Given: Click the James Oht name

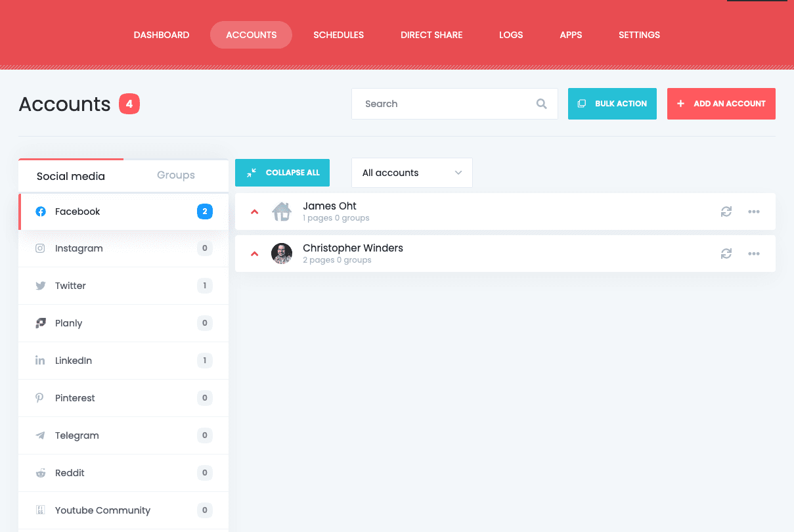Looking at the screenshot, I should (x=330, y=206).
